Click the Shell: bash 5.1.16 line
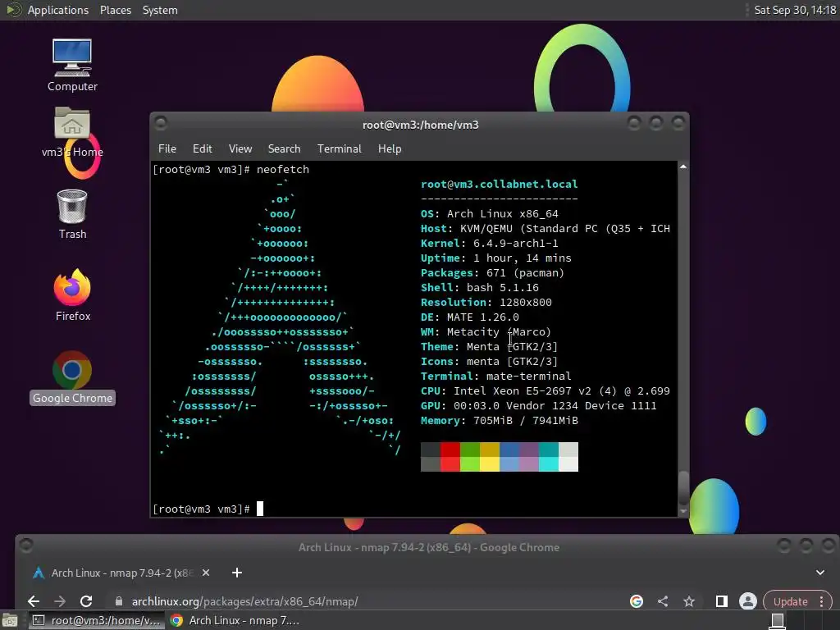The width and height of the screenshot is (840, 630). [x=479, y=288]
